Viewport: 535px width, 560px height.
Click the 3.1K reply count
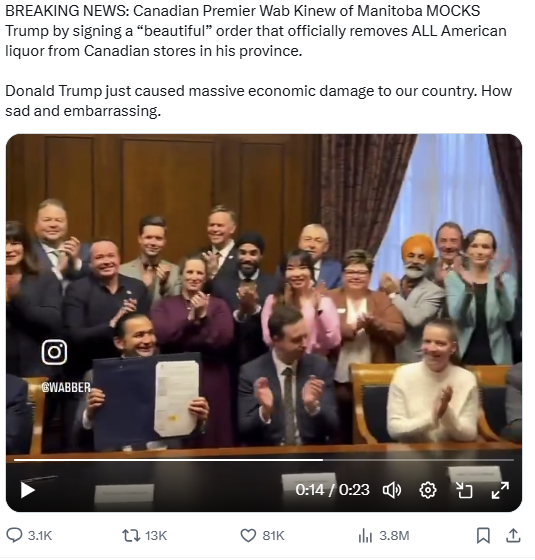point(40,536)
